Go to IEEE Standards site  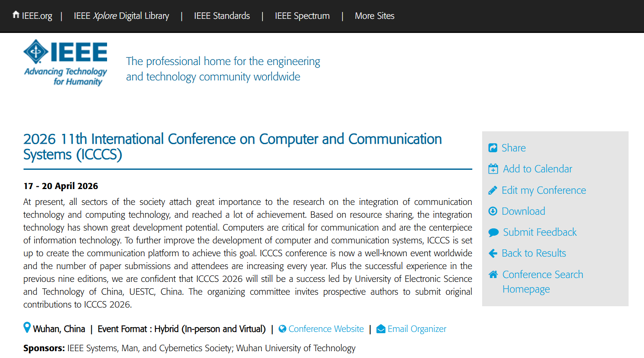tap(222, 16)
